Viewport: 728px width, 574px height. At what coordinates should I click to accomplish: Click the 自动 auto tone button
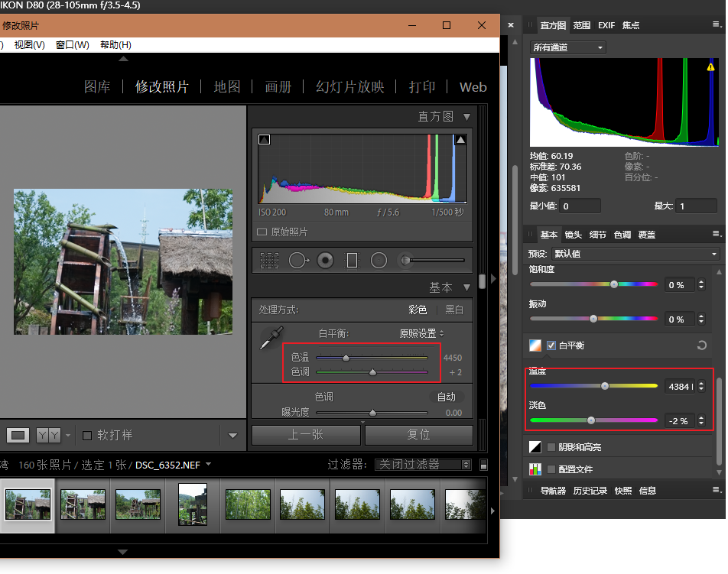(x=446, y=397)
